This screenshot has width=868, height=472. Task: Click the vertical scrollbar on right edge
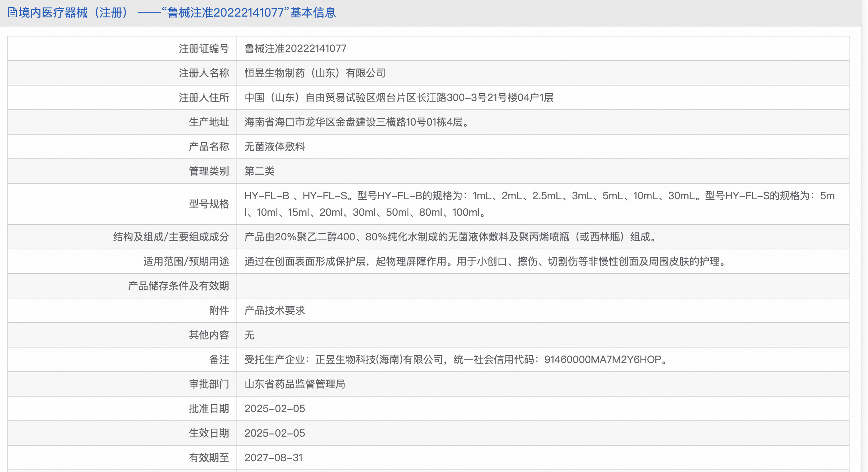point(864,235)
